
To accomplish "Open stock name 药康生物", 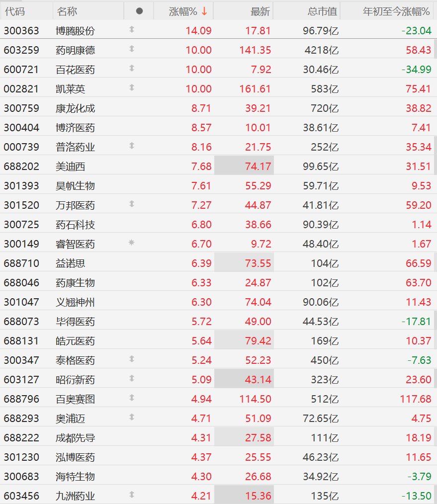I will [75, 282].
